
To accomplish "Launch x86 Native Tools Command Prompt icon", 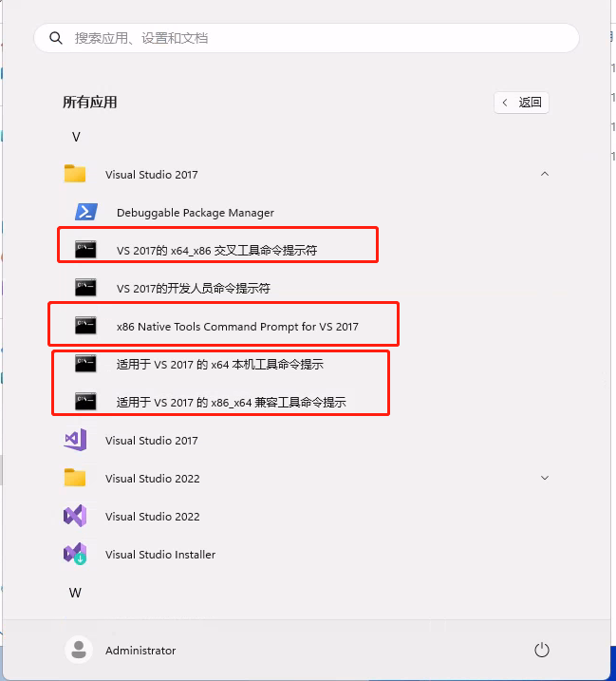I will point(85,325).
